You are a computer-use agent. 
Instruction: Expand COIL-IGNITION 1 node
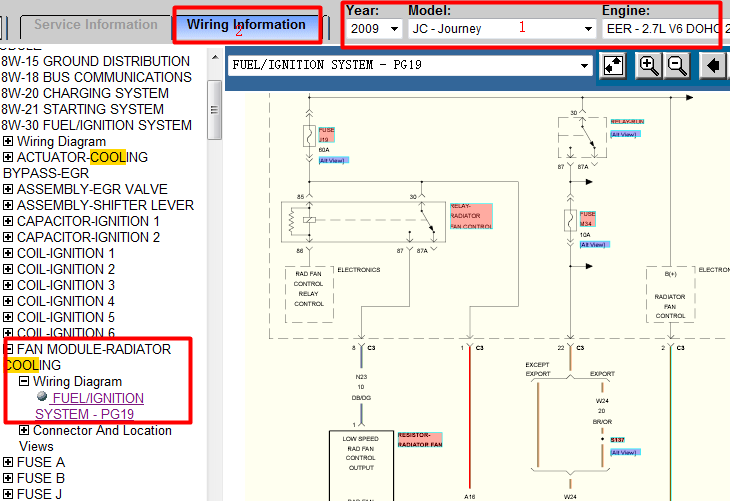[x=8, y=253]
